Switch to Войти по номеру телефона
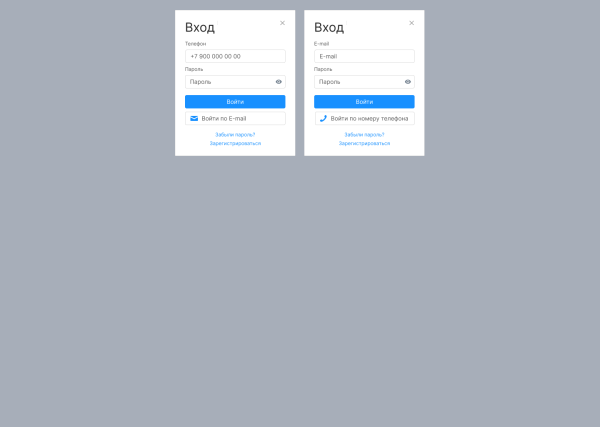Viewport: 600px width, 427px height. pyautogui.click(x=364, y=119)
